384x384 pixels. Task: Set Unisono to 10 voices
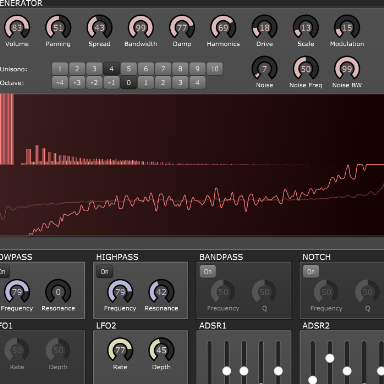click(x=215, y=69)
